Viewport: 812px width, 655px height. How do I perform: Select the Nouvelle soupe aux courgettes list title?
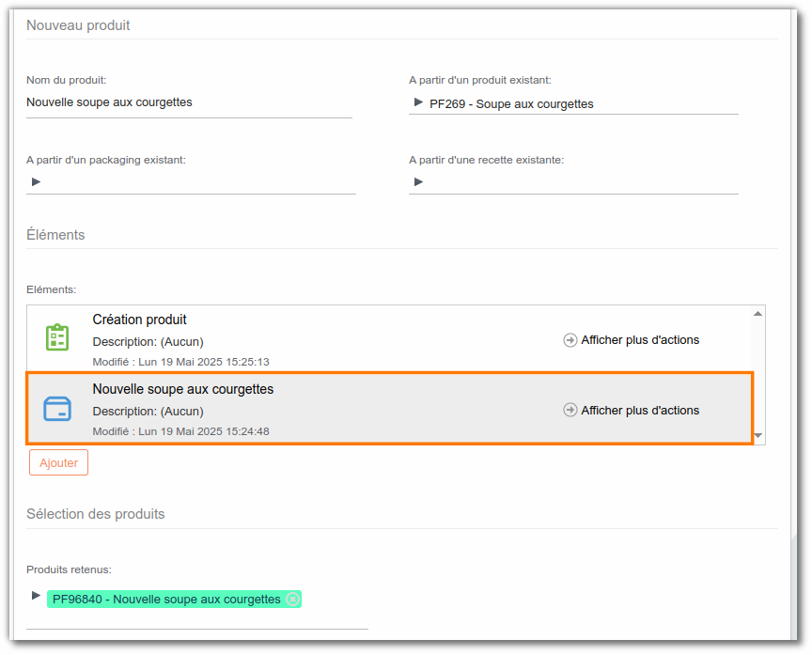[x=183, y=389]
